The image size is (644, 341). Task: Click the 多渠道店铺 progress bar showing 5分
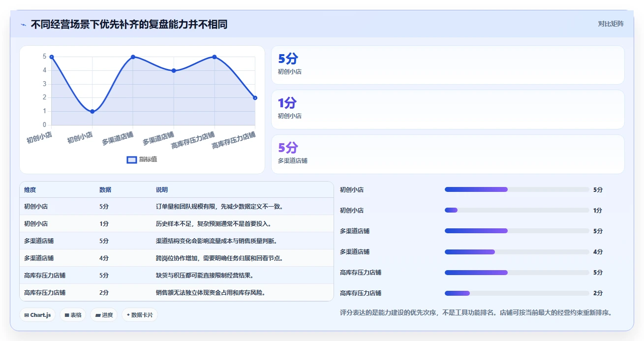tap(517, 231)
